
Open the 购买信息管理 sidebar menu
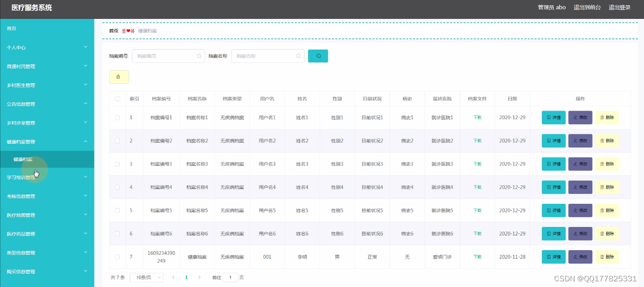(47, 272)
